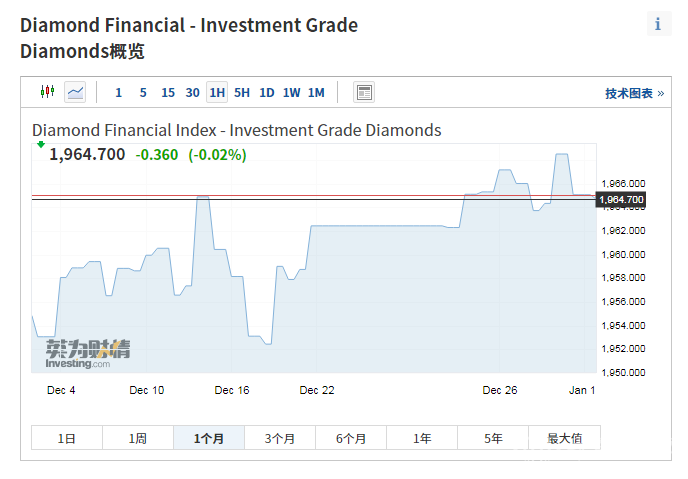Image resolution: width=688 pixels, height=479 pixels.
Task: Select the 3个月 range tab
Action: [280, 438]
